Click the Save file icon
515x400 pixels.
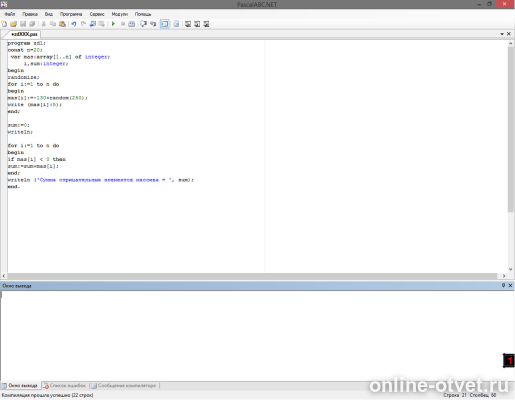click(x=23, y=24)
